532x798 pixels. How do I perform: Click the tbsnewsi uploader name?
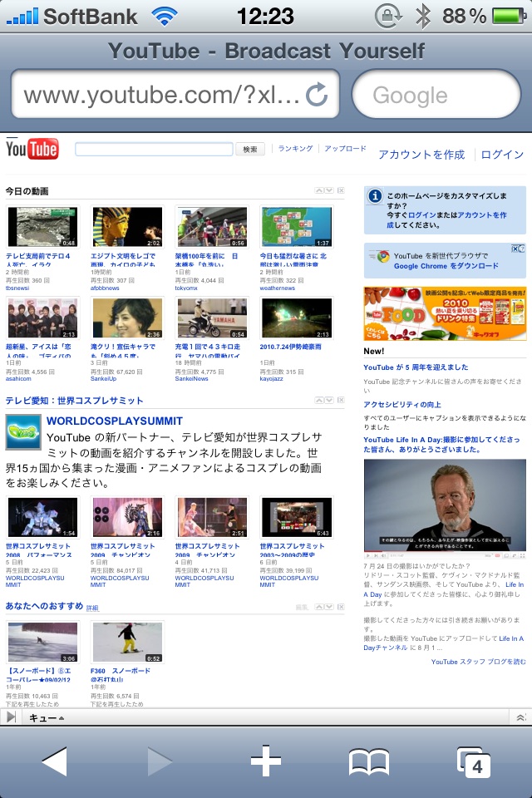17,288
